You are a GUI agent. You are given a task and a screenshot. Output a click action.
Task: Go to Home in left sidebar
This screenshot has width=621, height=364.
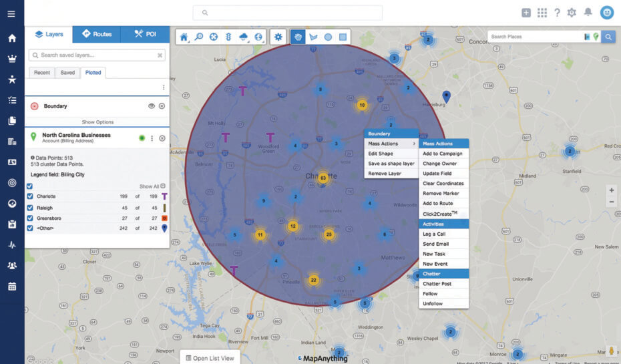(12, 38)
